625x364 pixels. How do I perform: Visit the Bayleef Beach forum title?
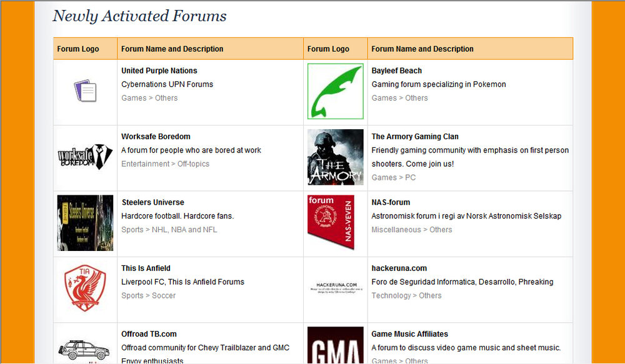tap(396, 71)
